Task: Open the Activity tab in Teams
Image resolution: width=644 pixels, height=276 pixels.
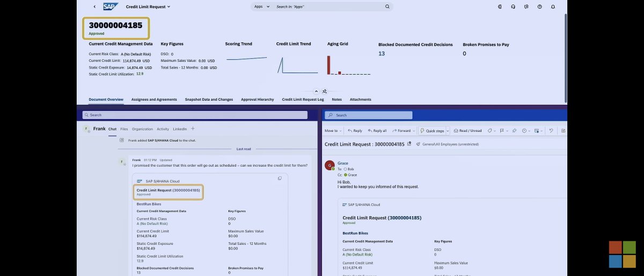Action: click(x=163, y=129)
